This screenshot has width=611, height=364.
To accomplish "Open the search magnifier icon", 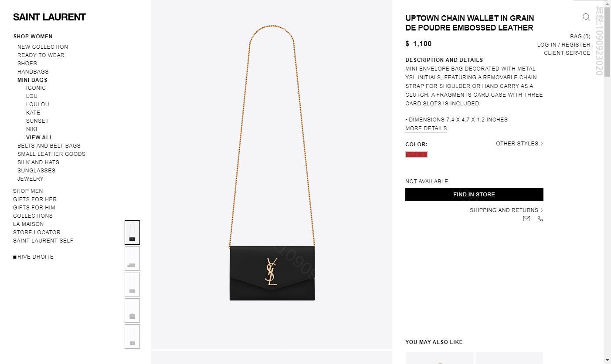I will (x=586, y=17).
